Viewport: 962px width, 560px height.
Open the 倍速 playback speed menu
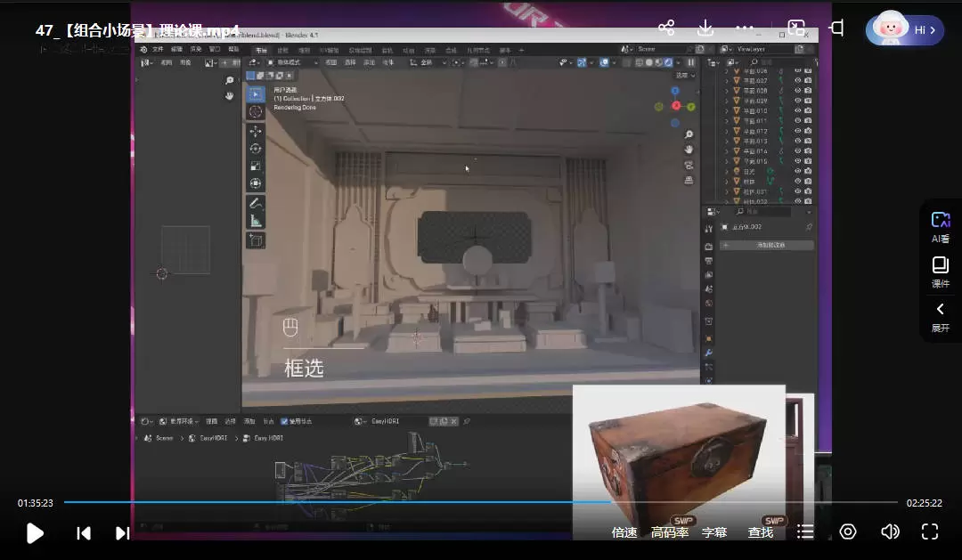[624, 532]
